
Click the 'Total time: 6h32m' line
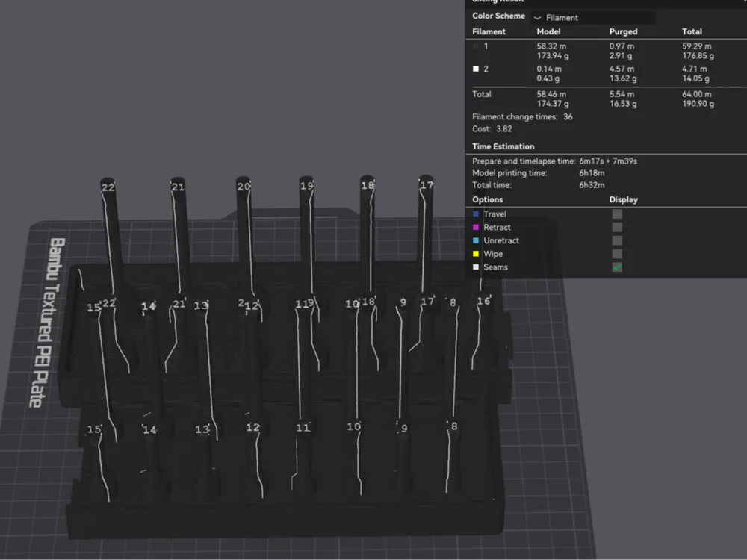pos(539,185)
